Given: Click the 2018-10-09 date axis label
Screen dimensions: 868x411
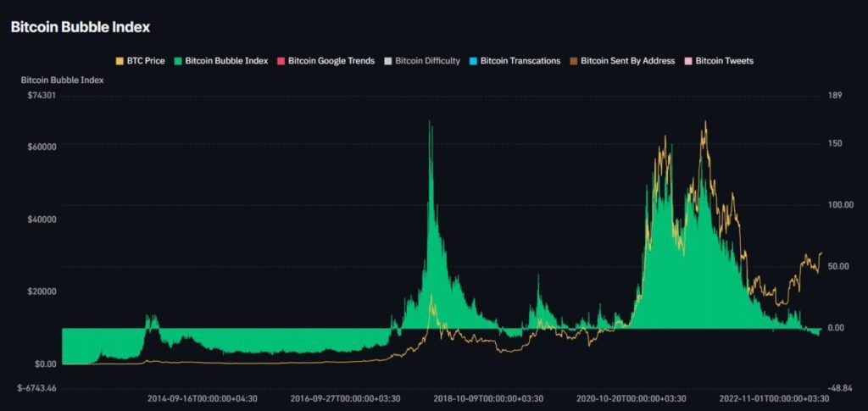Looking at the screenshot, I should [488, 398].
